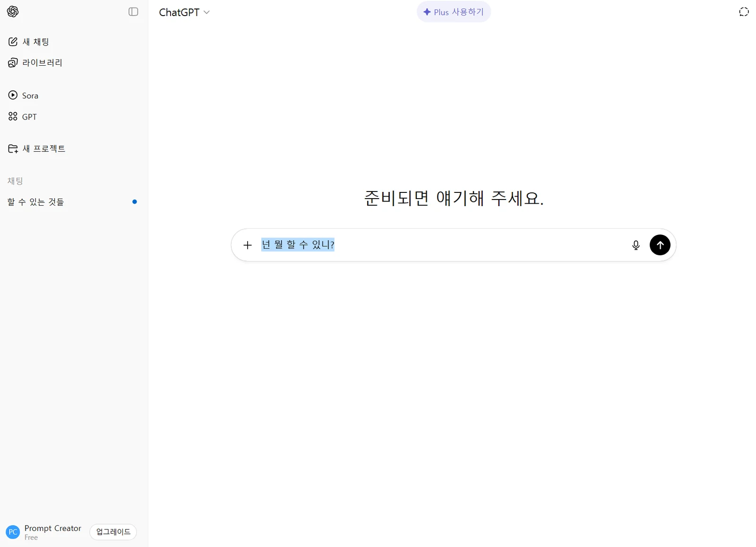The image size is (756, 547).
Task: Collapse the sidebar with the panel icon
Action: point(133,11)
